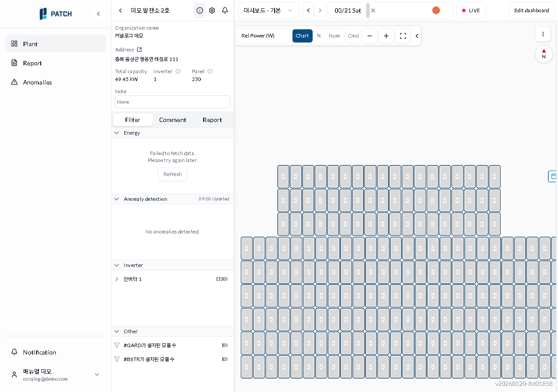This screenshot has height=392, width=558.
Task: Open plant alerts bell icon
Action: point(225,10)
